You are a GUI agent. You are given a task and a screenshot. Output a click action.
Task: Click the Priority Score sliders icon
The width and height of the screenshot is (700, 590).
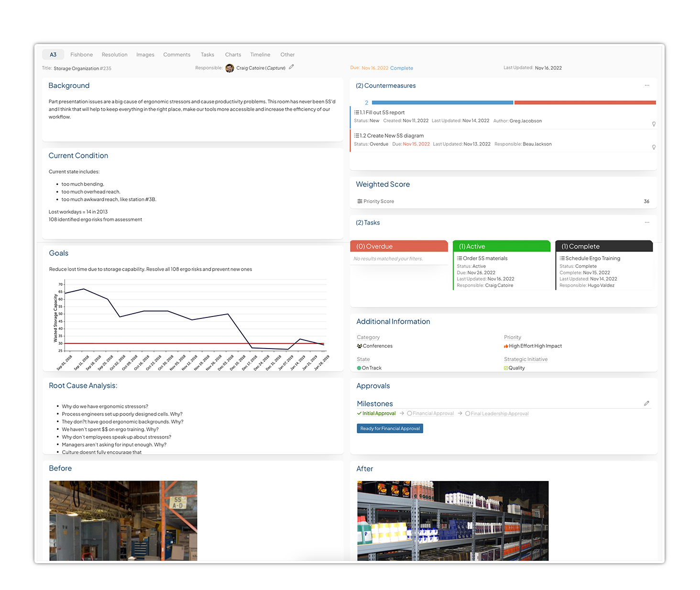tap(360, 201)
